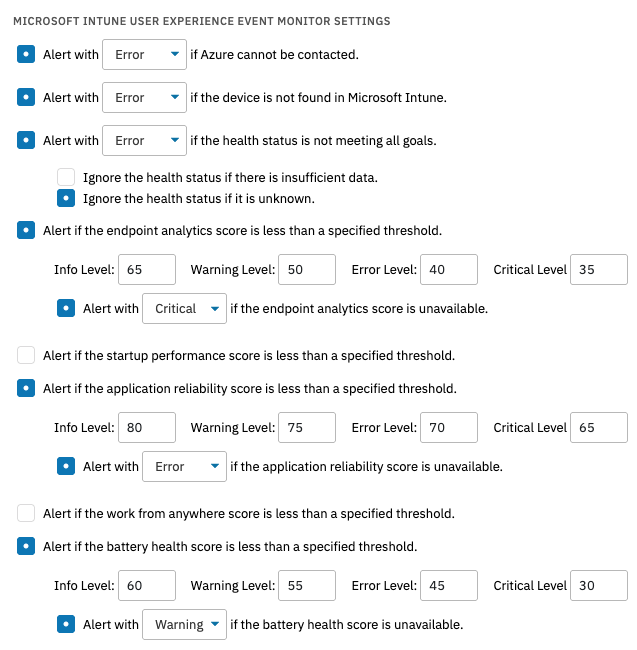Open severity dropdown for device not found alert
The height and width of the screenshot is (650, 637).
click(144, 97)
